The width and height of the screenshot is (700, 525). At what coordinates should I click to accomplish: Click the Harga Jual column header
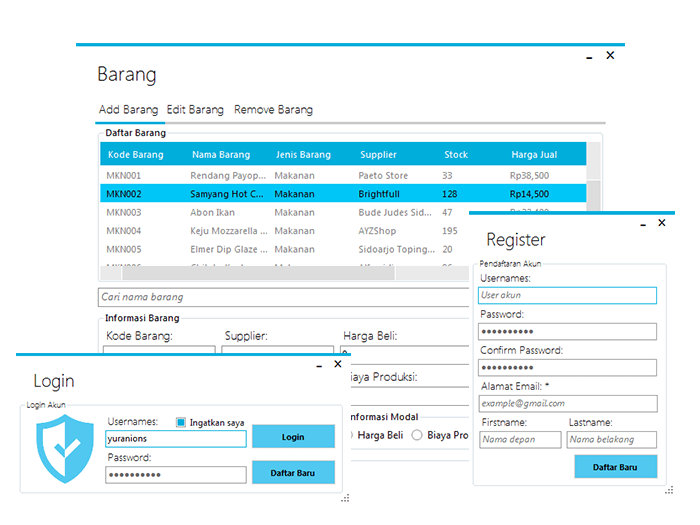tap(534, 154)
